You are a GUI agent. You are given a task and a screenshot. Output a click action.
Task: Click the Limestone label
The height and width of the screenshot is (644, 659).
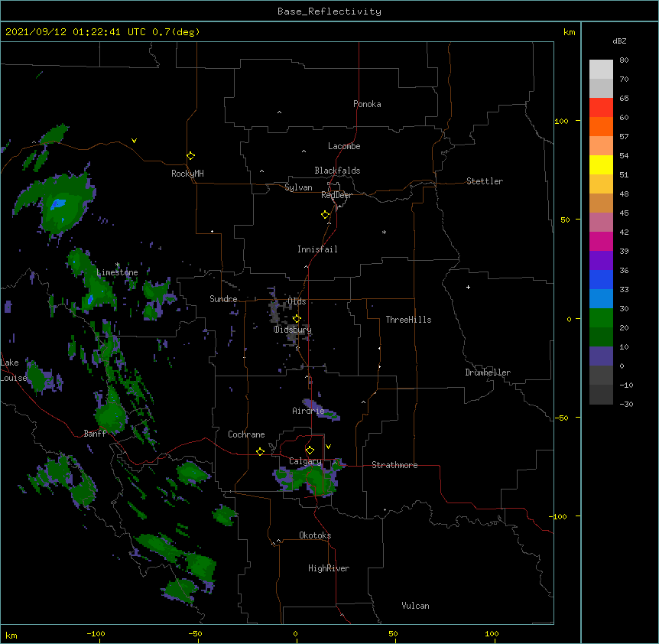117,272
